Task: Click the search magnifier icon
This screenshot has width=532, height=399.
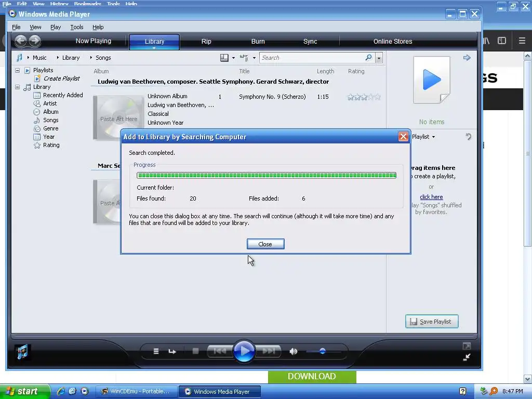Action: pos(368,57)
